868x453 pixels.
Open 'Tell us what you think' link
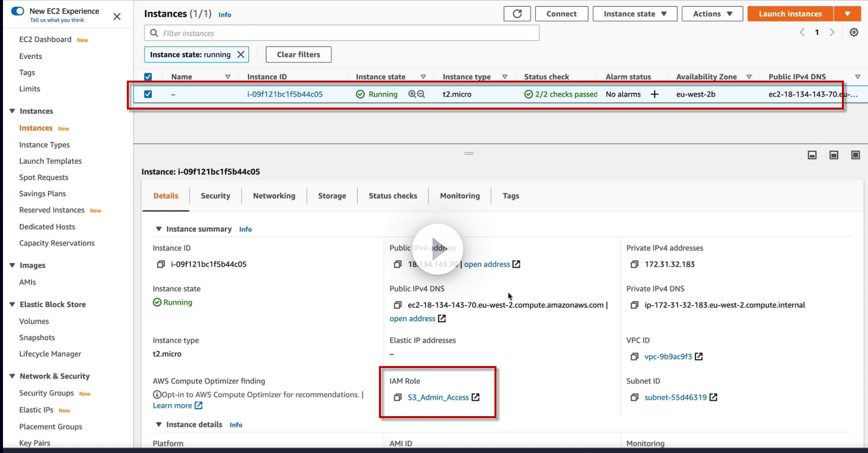(57, 20)
